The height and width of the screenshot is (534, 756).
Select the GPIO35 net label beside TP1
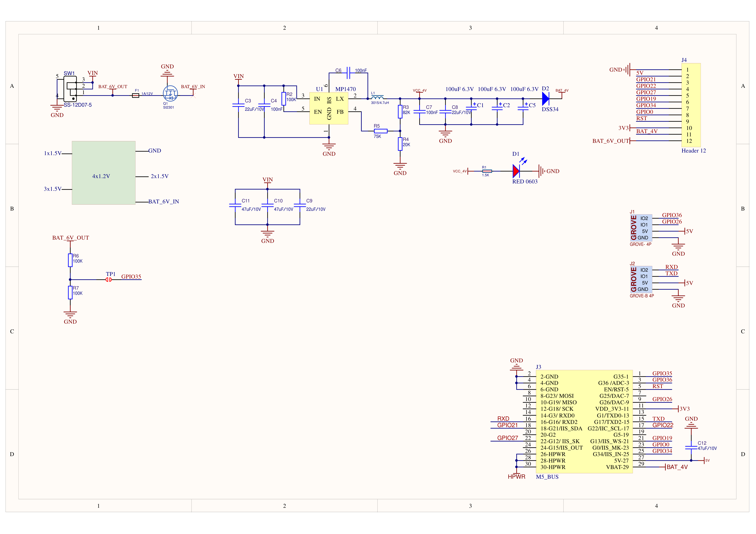tap(131, 277)
